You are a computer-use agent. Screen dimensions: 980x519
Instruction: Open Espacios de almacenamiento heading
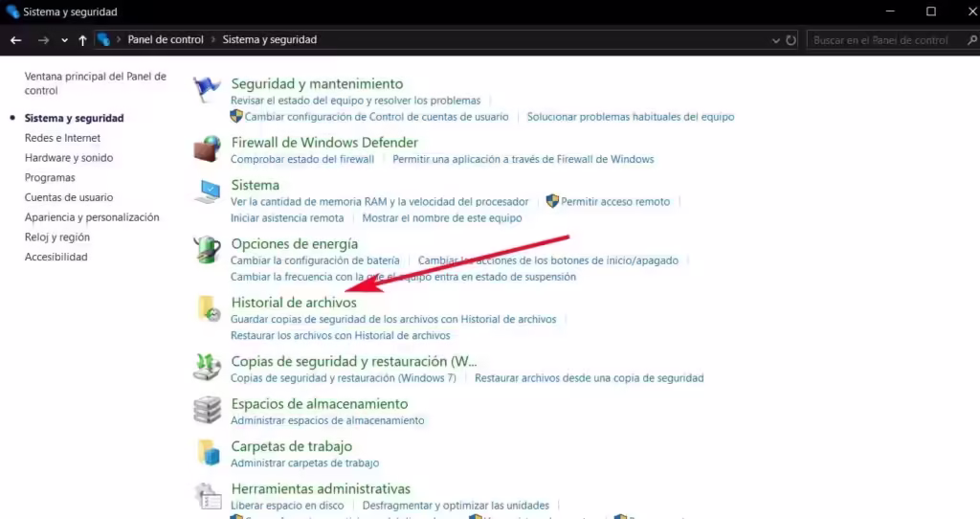320,404
